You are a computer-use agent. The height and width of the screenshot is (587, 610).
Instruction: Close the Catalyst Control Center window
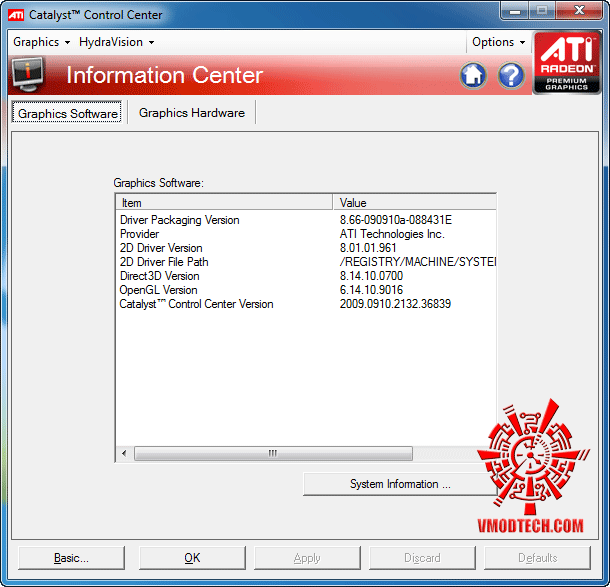[579, 11]
